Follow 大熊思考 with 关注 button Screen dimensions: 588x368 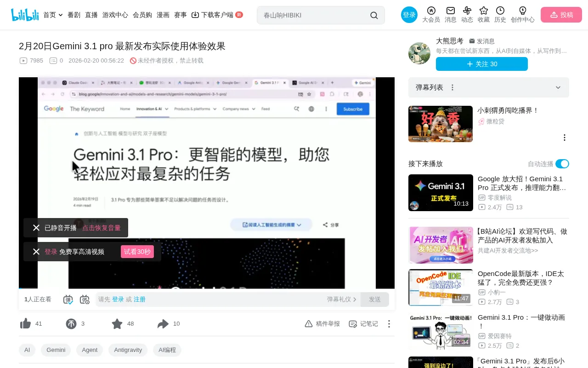coord(482,64)
